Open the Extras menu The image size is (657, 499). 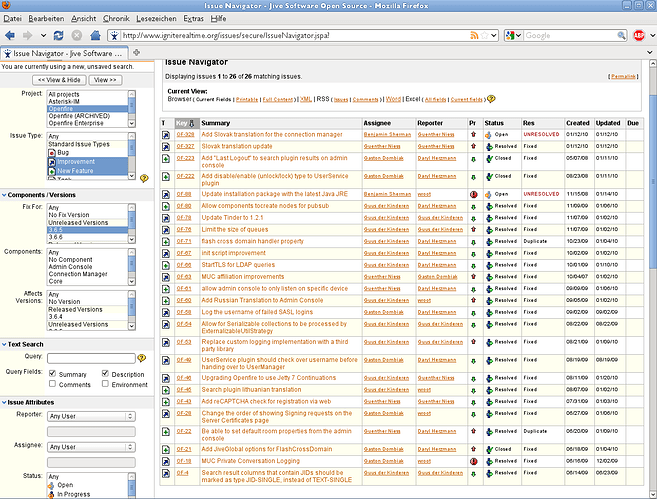[193, 19]
